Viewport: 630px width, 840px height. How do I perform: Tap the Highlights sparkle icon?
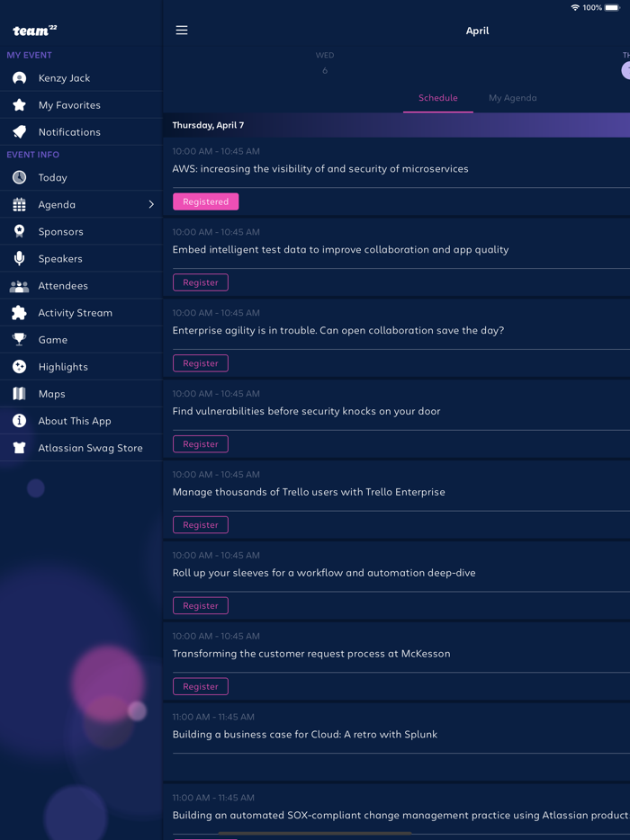19,367
